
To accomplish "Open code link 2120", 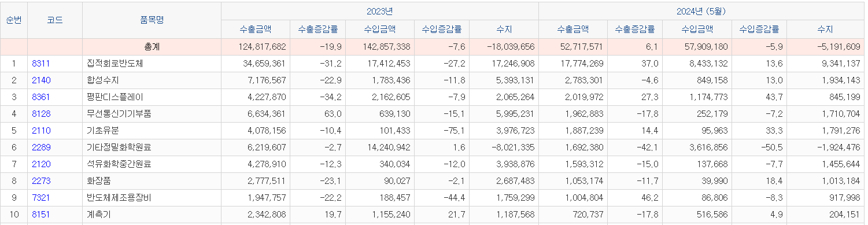I will [41, 164].
